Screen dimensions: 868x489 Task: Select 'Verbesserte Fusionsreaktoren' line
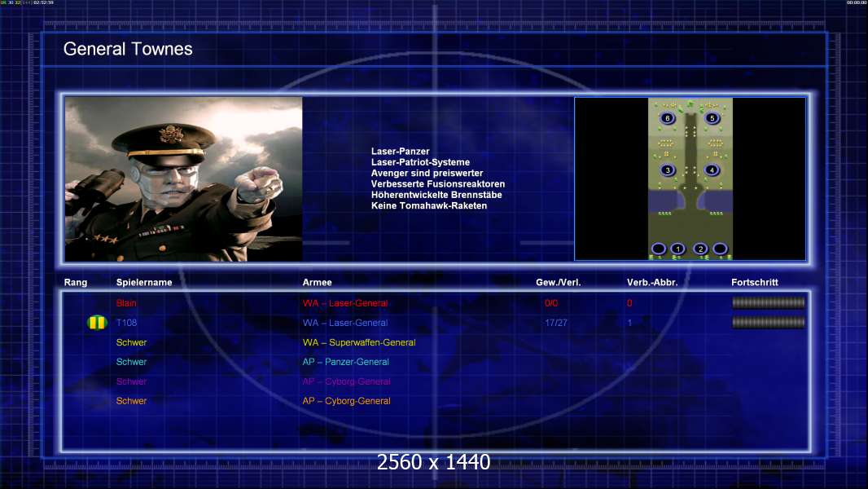438,184
